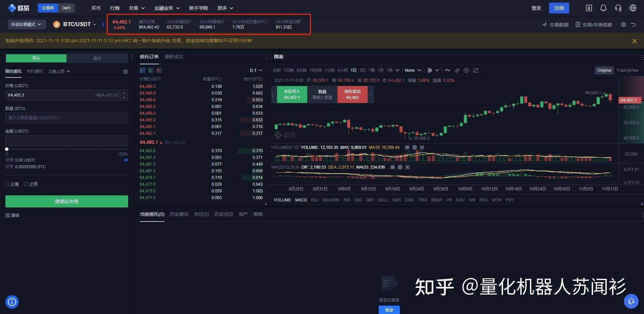Screen dimensions: 644x314
Task: Open the None overlay indicator dropdown
Action: 413,70
